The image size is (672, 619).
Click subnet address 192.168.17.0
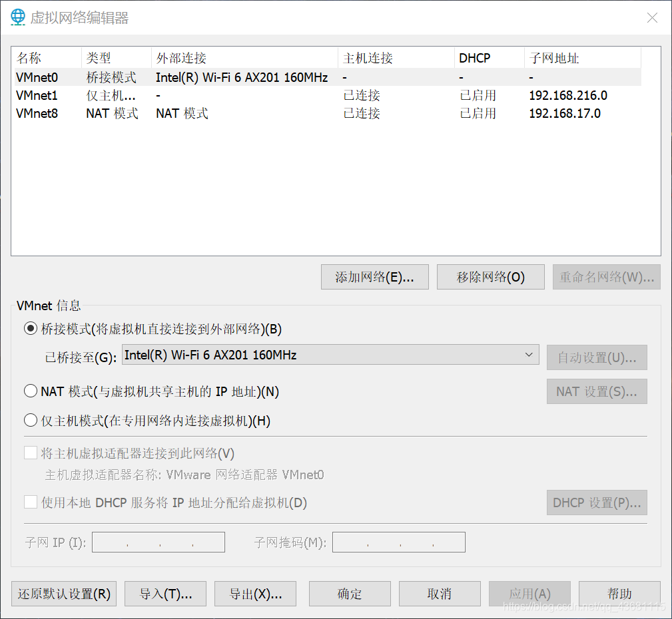coord(565,113)
